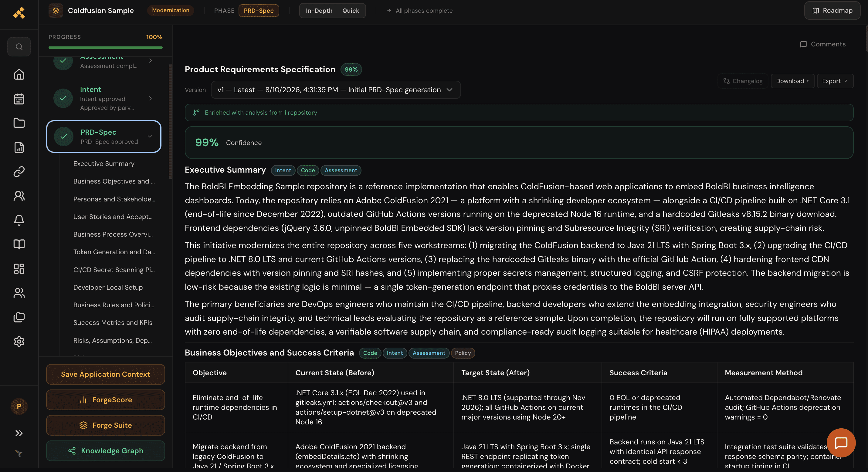The height and width of the screenshot is (472, 868).
Task: Jump to Risks, Assumptions section
Action: point(113,340)
